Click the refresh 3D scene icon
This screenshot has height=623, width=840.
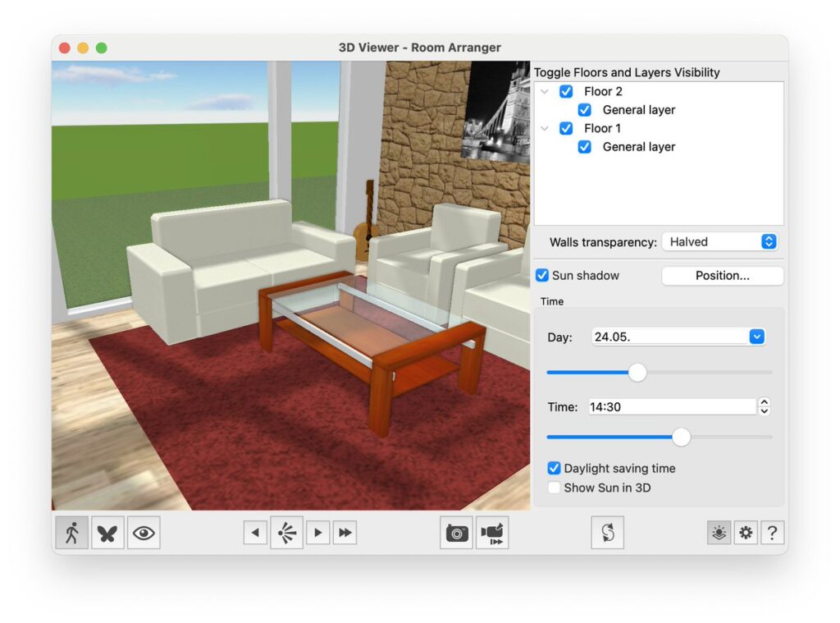point(608,533)
